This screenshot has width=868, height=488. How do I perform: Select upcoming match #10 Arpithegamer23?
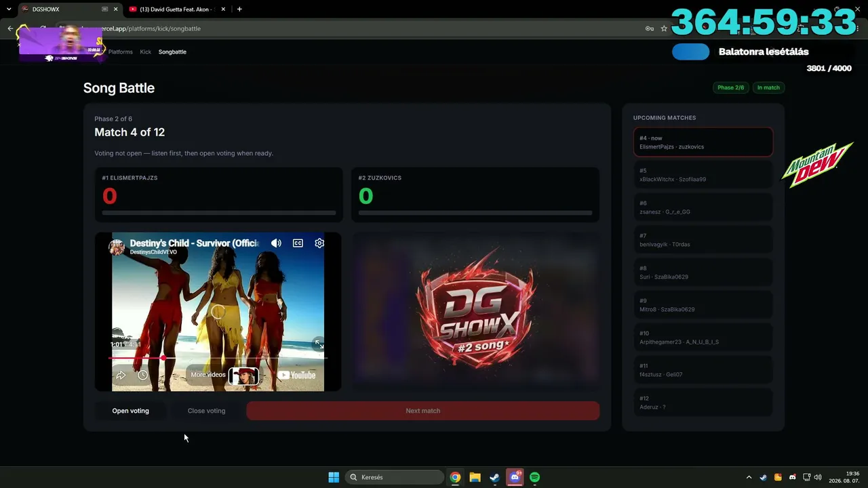coord(703,338)
